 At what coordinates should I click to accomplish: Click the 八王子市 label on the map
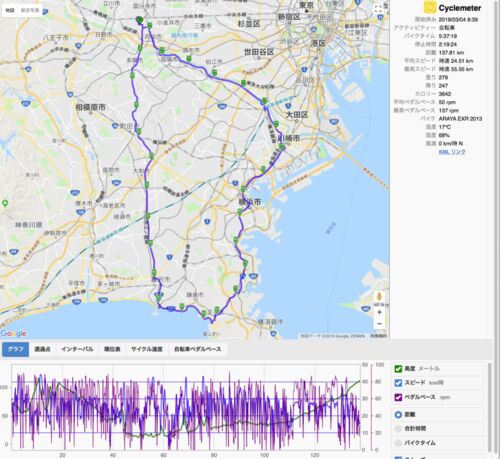coord(56,38)
